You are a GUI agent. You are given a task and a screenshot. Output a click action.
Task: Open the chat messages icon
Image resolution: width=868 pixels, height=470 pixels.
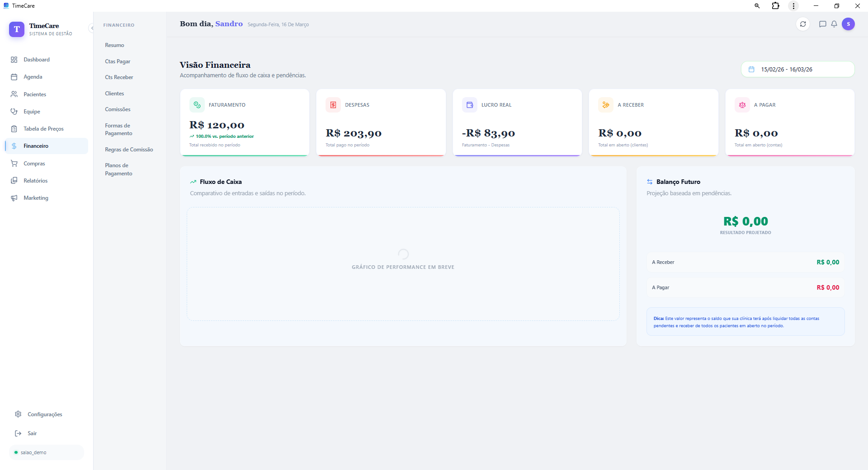click(x=822, y=24)
